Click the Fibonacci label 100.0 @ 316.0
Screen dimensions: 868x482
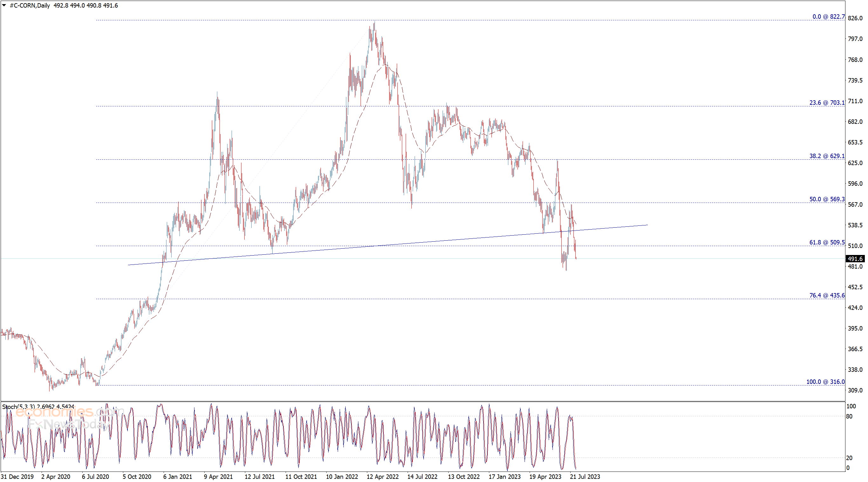pos(825,382)
